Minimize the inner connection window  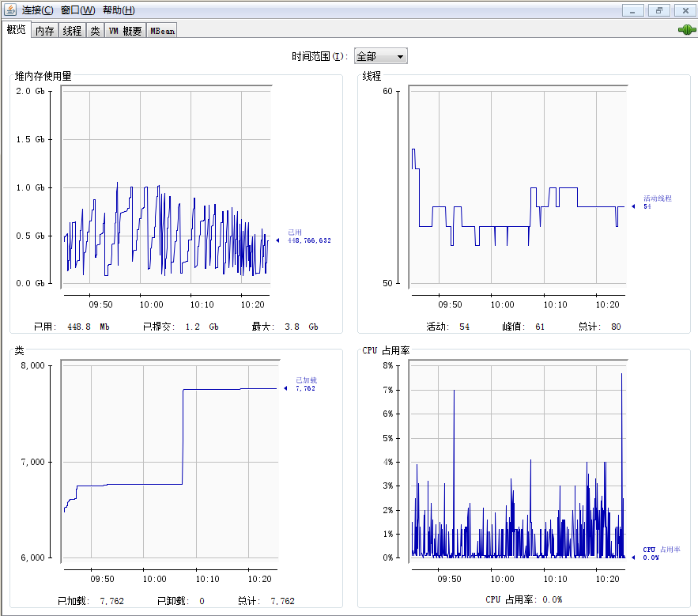(632, 10)
